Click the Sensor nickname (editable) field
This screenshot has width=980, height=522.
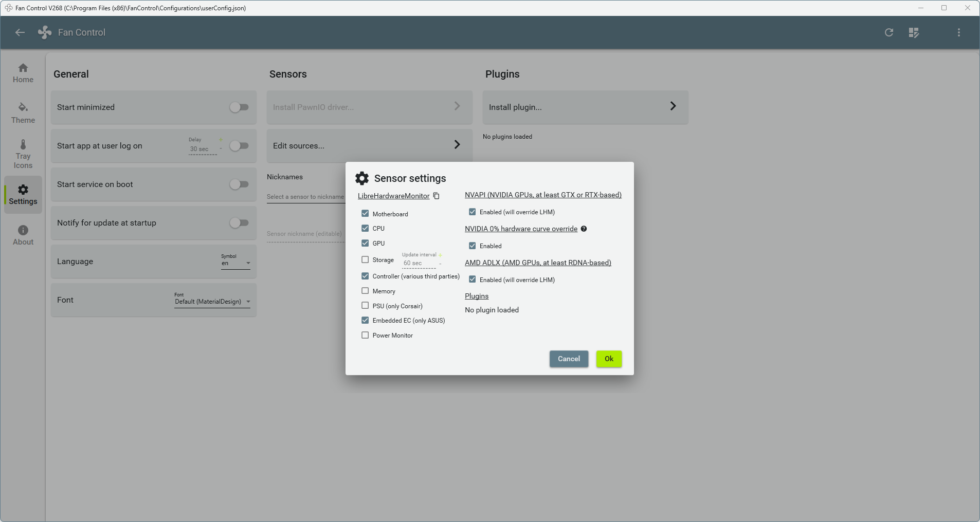tap(306, 234)
